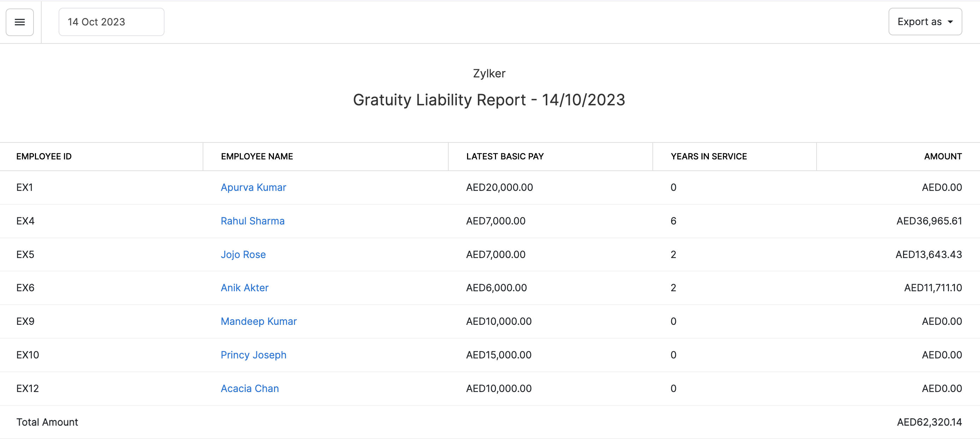This screenshot has width=980, height=439.
Task: Open Apurva Kumar's employee details
Action: (x=253, y=187)
